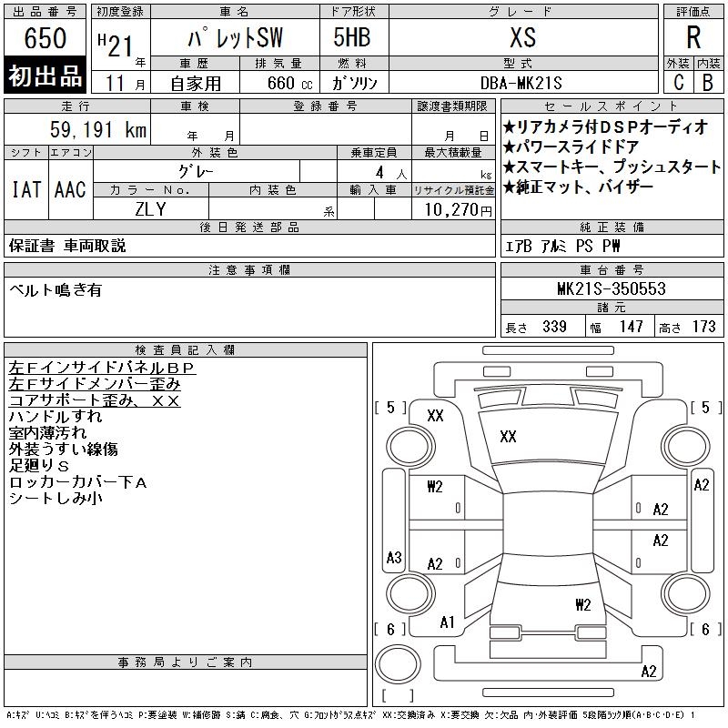The image size is (728, 728).
Task: Click the interior rating B
Action: point(708,83)
